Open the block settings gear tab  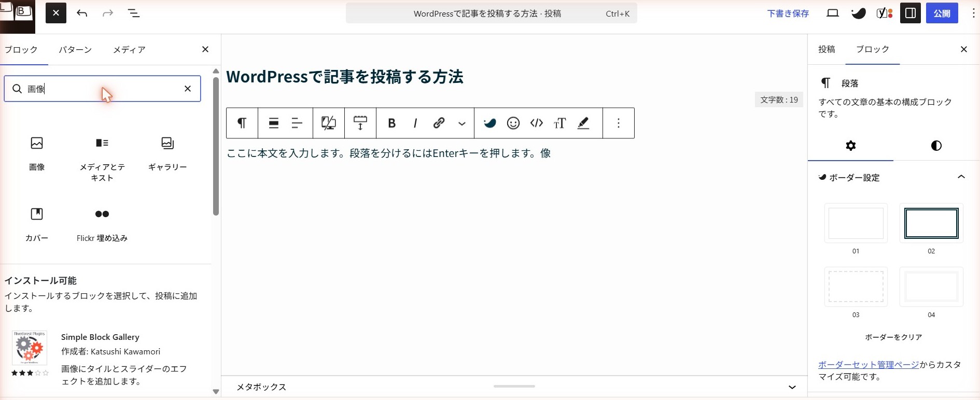tap(851, 146)
